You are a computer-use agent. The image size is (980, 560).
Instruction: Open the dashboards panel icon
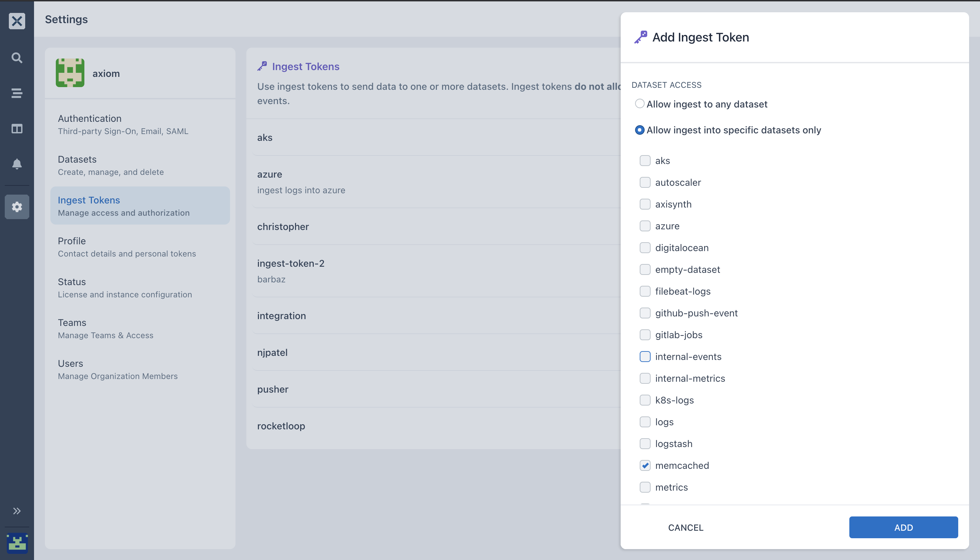click(x=17, y=129)
